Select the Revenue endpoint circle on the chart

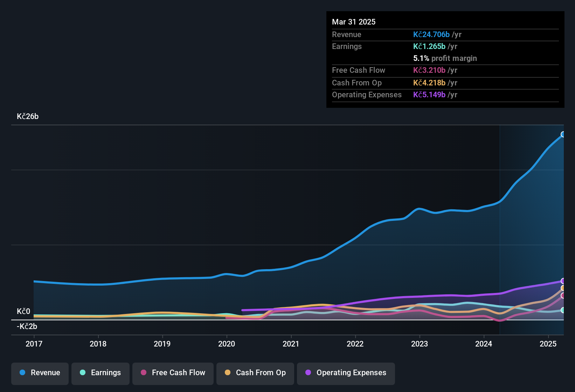coord(563,134)
